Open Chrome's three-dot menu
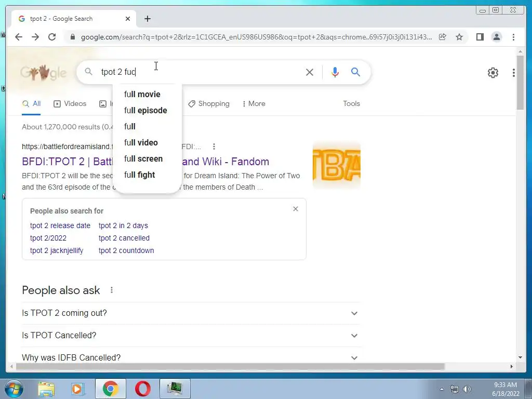The image size is (532, 399). coord(513,37)
